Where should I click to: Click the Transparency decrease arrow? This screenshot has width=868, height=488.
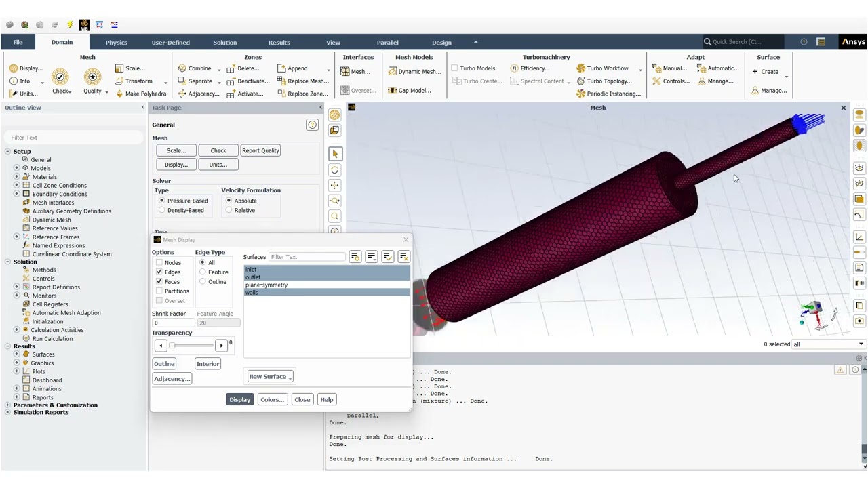coord(160,346)
